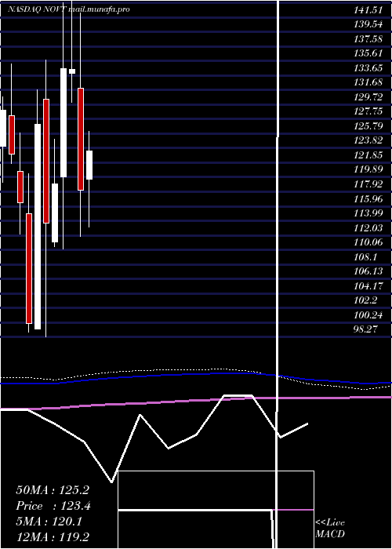
Task: Click the Live MACD label
Action: tap(330, 528)
